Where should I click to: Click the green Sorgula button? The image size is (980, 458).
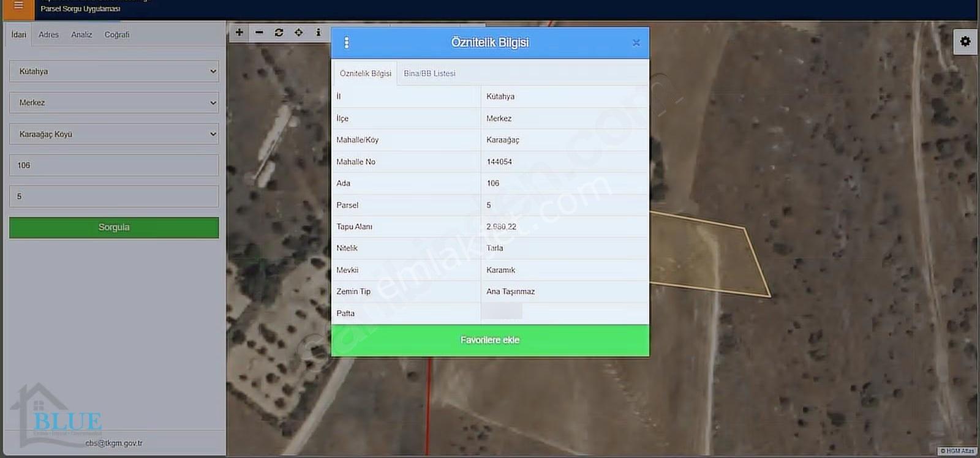[114, 227]
